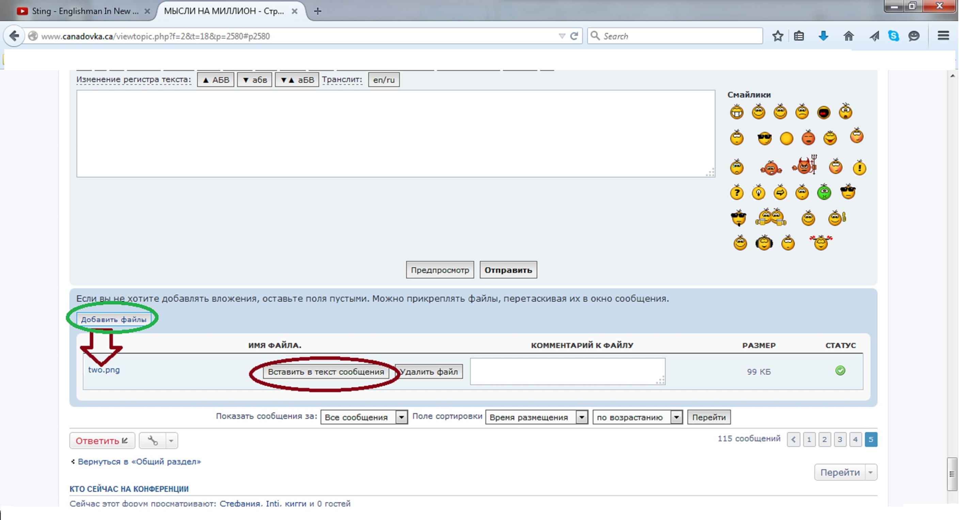The height and width of the screenshot is (520, 980).
Task: Reload the page with refresh icon
Action: [574, 36]
